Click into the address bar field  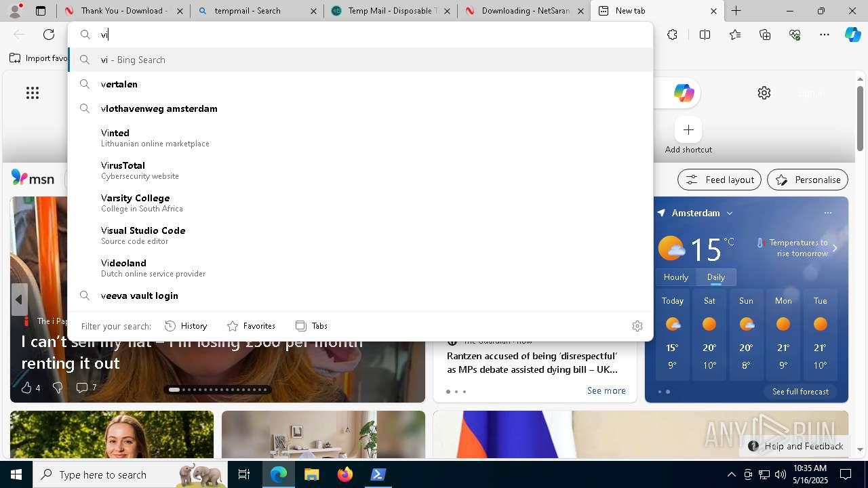(360, 35)
